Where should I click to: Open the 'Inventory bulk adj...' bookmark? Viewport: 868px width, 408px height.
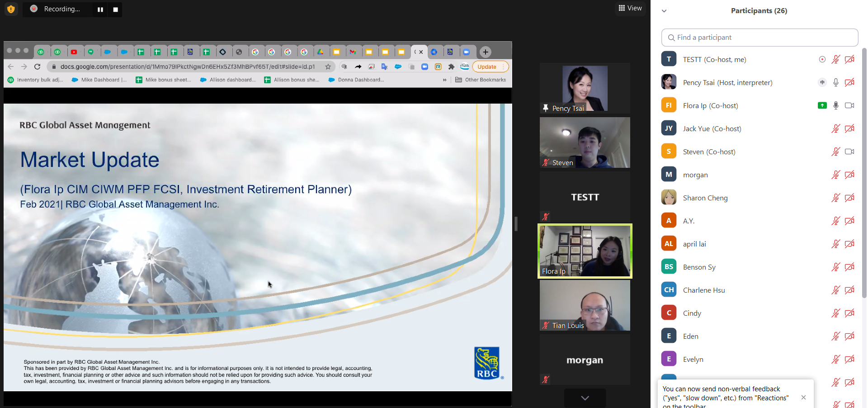tap(35, 80)
